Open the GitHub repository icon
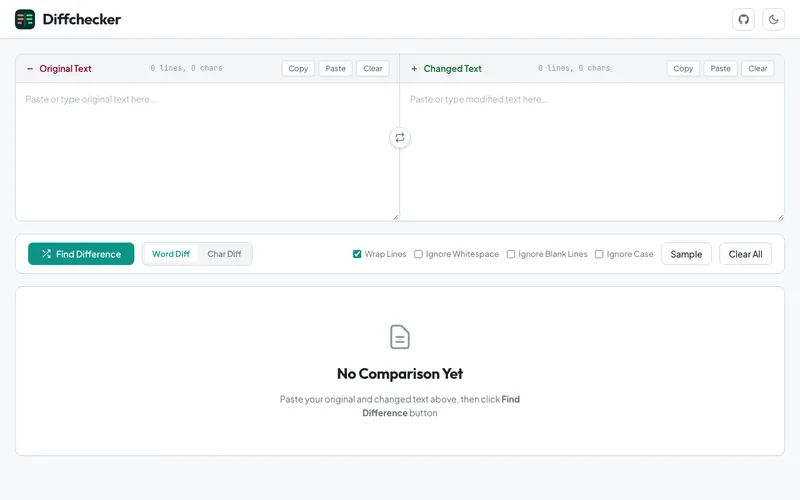This screenshot has width=800, height=500. (x=743, y=19)
